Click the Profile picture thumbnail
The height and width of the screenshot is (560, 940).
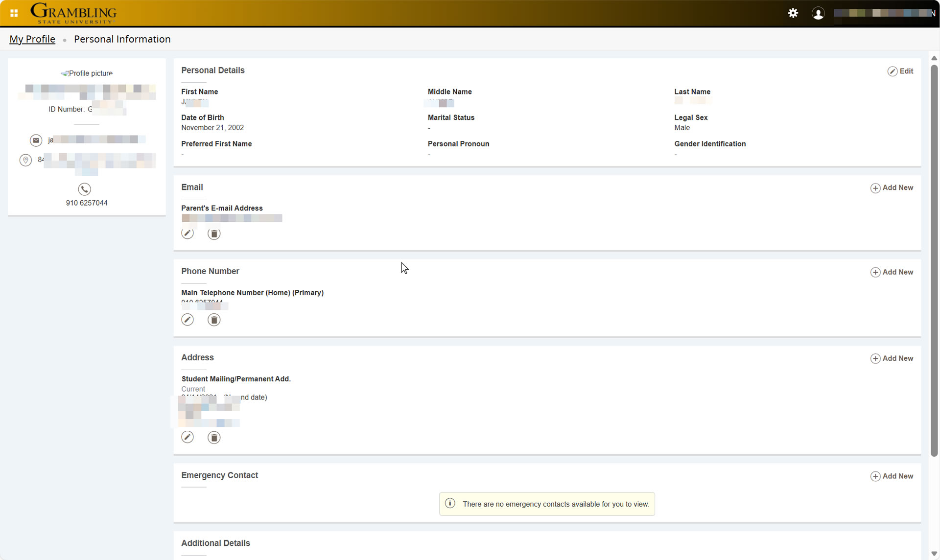click(x=87, y=73)
